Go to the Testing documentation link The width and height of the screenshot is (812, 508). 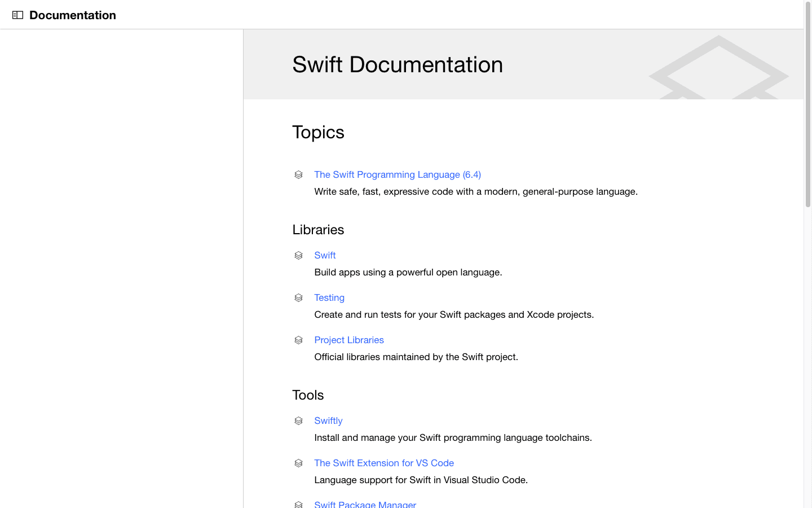(329, 297)
